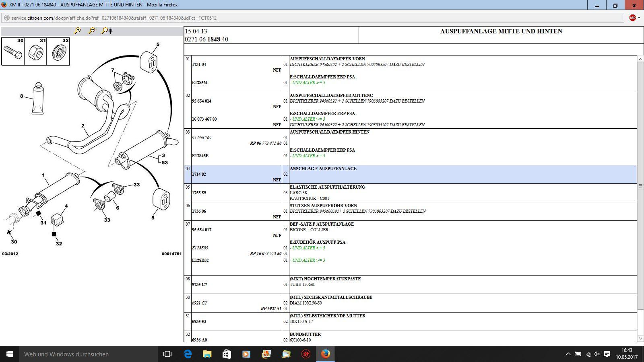Click callout 4 near the rubber stop
Viewport: 644px width, 362px height.
pos(66,206)
